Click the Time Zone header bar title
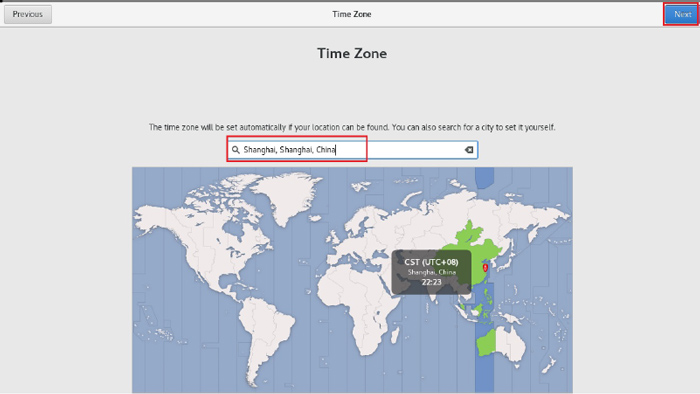Image resolution: width=700 pixels, height=394 pixels. (352, 14)
